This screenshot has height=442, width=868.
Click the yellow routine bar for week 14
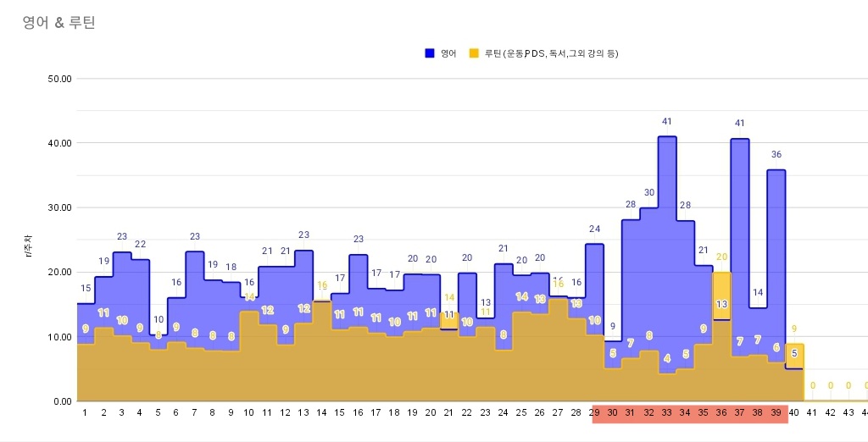point(322,351)
